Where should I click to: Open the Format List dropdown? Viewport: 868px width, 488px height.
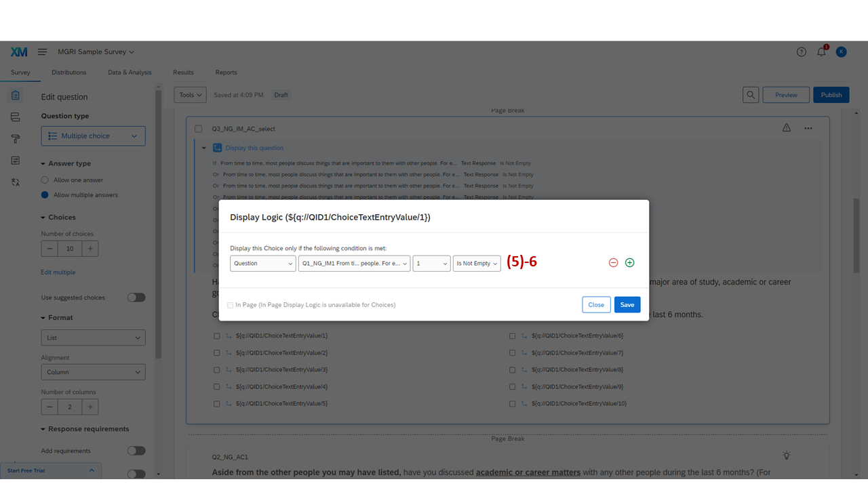[93, 337]
